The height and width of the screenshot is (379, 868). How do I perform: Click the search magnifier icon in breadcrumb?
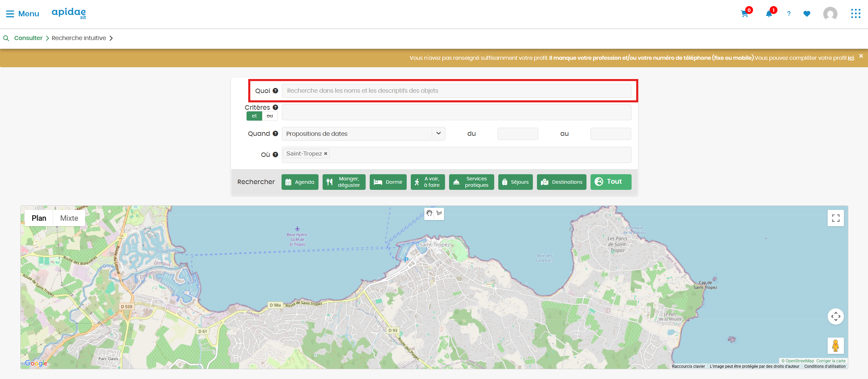point(6,38)
